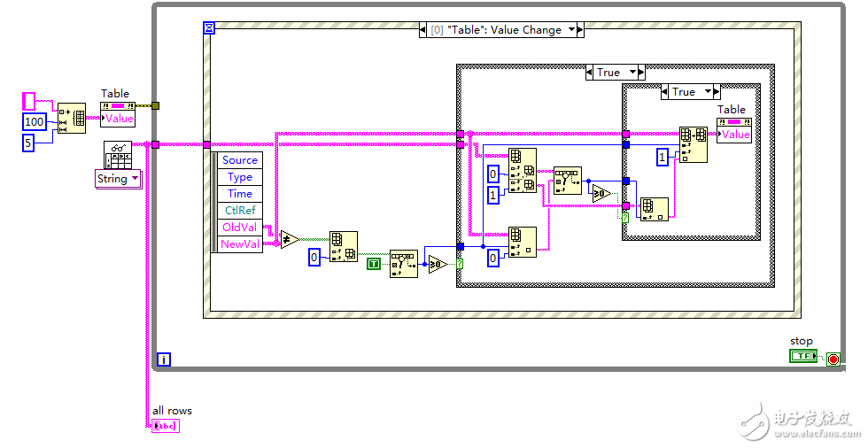The width and height of the screenshot is (868, 448).
Task: Click the >=0 function before outer case
Action: click(438, 264)
